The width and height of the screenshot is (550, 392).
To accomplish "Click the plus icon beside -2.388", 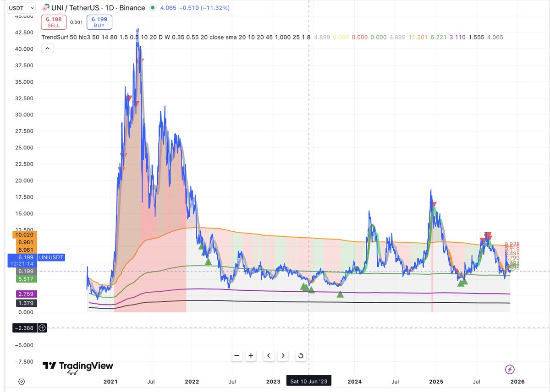I will (42, 328).
